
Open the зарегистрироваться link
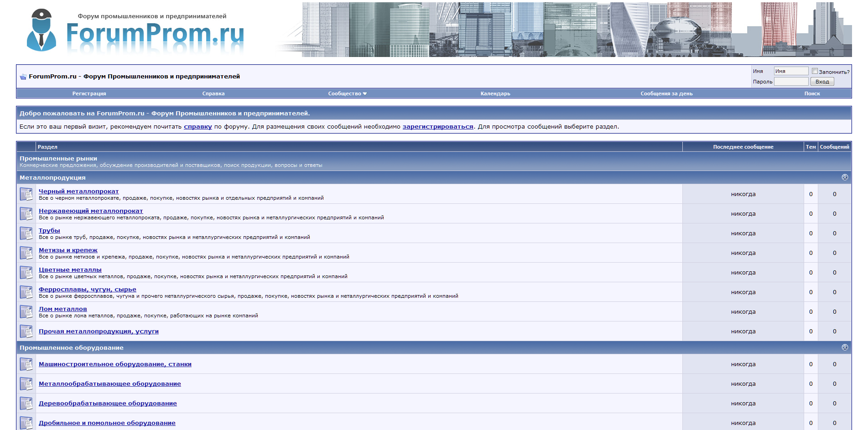(x=437, y=127)
